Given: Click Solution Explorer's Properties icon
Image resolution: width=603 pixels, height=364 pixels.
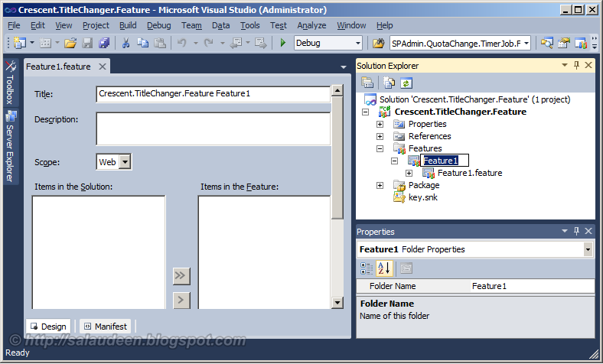Looking at the screenshot, I should pos(367,83).
